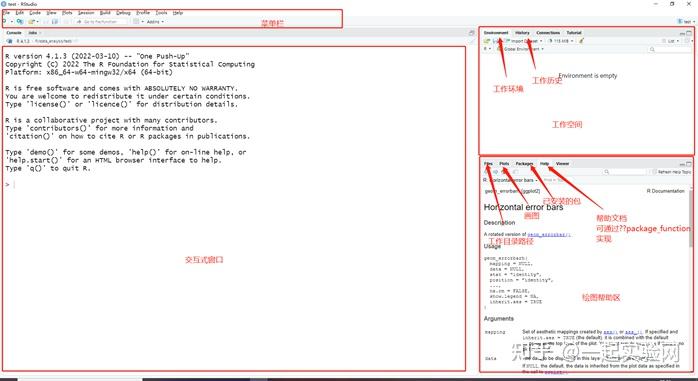This screenshot has height=381, width=698.
Task: Click the Environment search field
Action: 670,49
